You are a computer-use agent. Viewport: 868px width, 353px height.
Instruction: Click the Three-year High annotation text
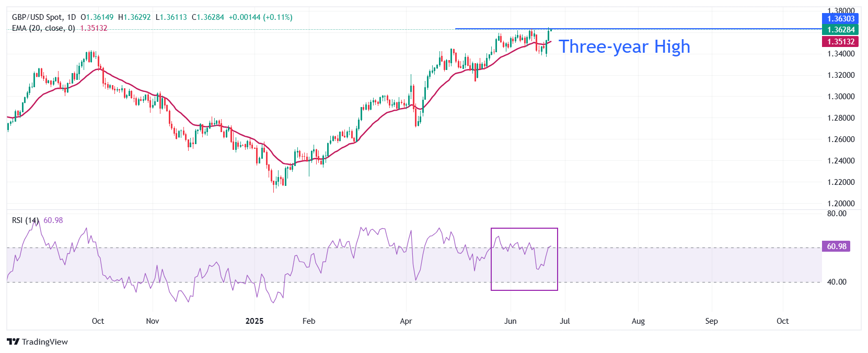pos(624,47)
